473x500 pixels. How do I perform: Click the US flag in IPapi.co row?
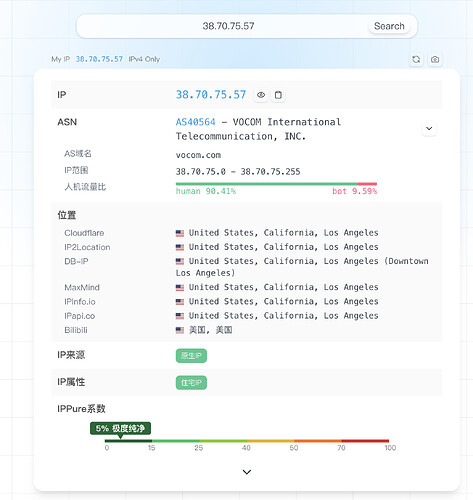coord(180,316)
